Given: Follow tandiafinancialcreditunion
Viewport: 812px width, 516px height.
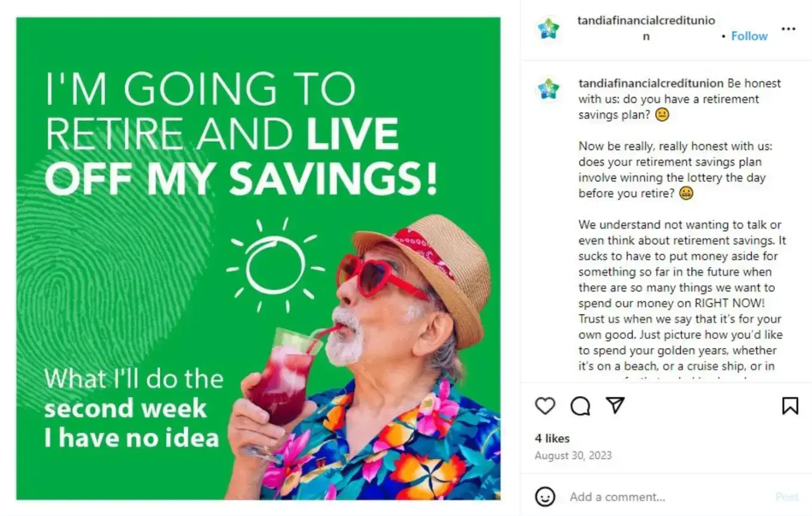Looking at the screenshot, I should click(749, 36).
